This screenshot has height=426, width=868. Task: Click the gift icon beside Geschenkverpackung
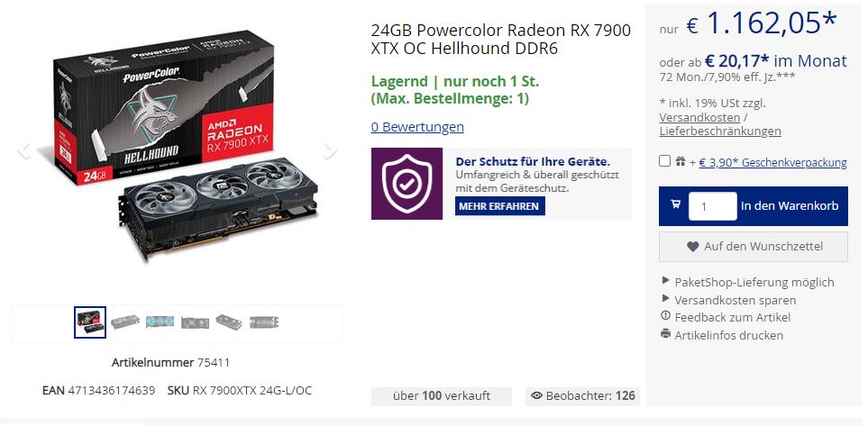tap(681, 161)
